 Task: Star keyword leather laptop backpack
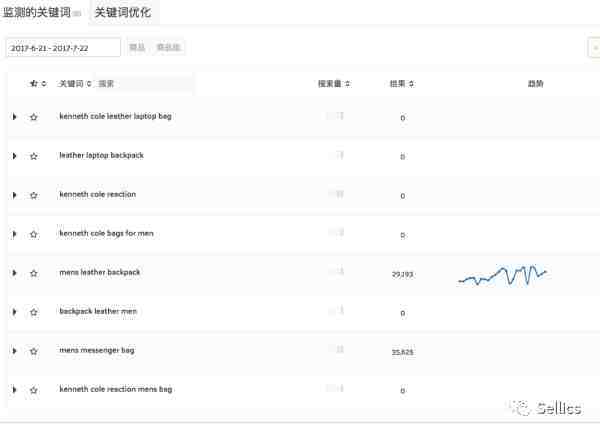[x=34, y=156]
